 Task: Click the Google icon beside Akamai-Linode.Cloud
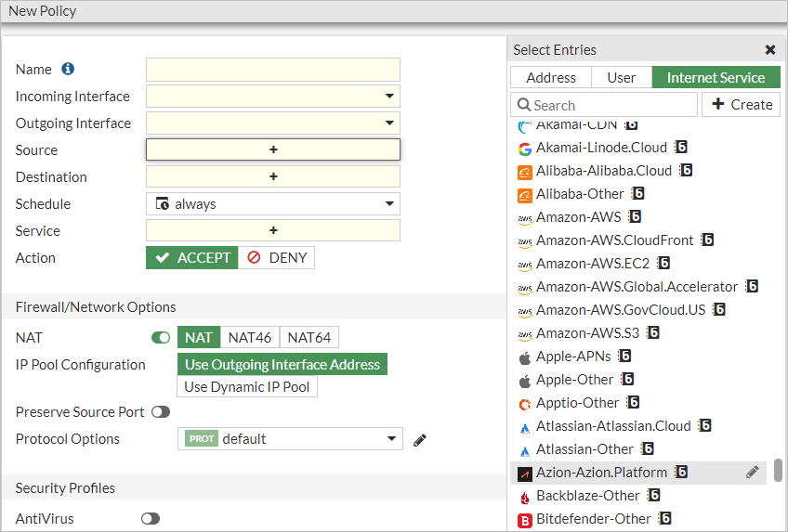[525, 149]
